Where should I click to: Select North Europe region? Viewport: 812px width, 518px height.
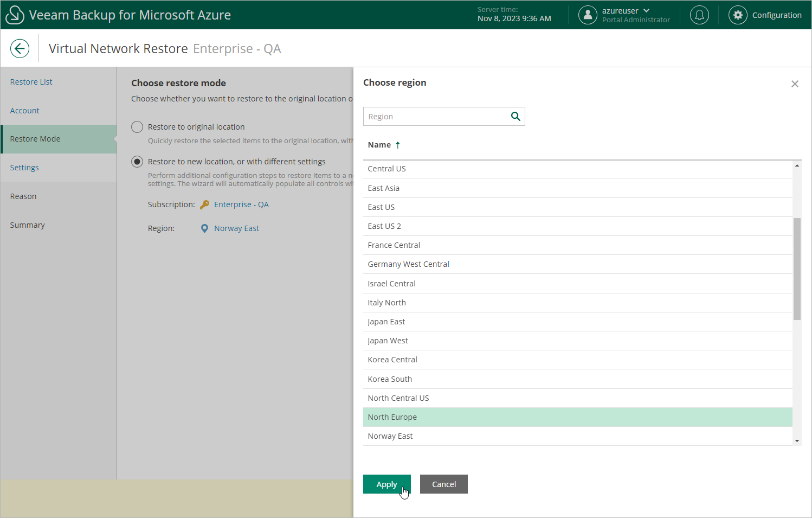click(x=578, y=417)
